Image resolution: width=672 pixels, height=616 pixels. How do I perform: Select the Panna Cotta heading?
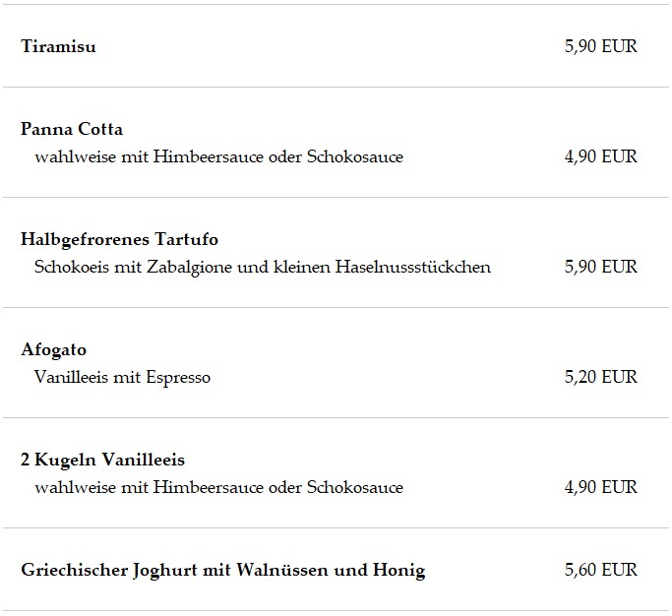72,129
